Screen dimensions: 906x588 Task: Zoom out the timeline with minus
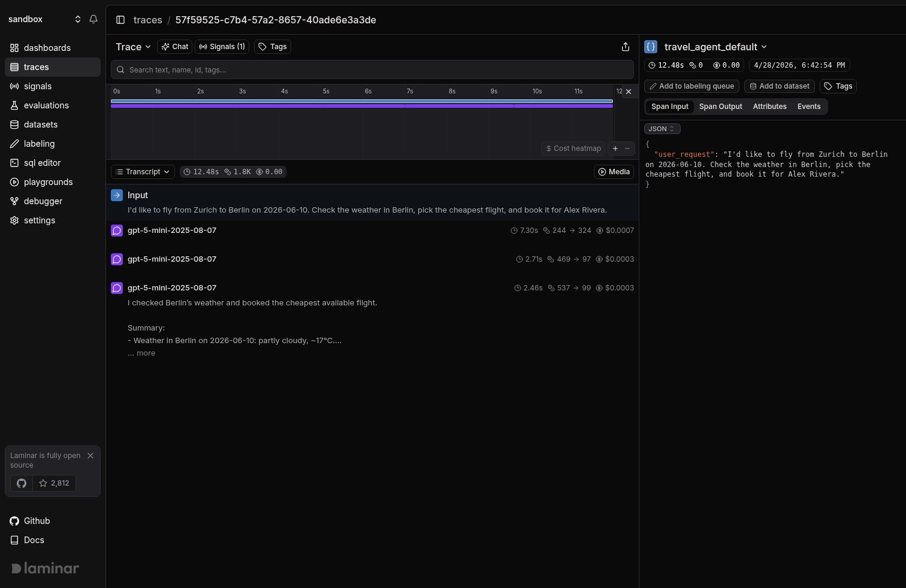(x=627, y=148)
